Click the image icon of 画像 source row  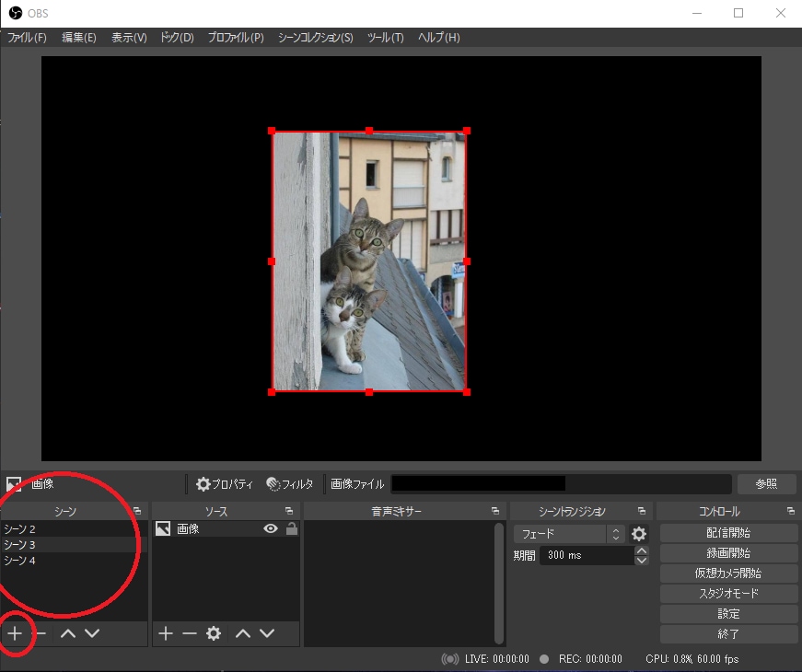(163, 528)
